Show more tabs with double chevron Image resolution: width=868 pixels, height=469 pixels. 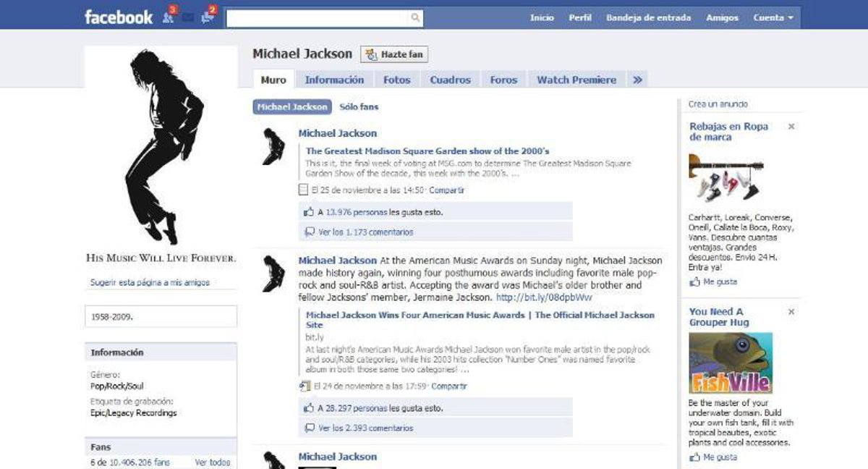[637, 80]
